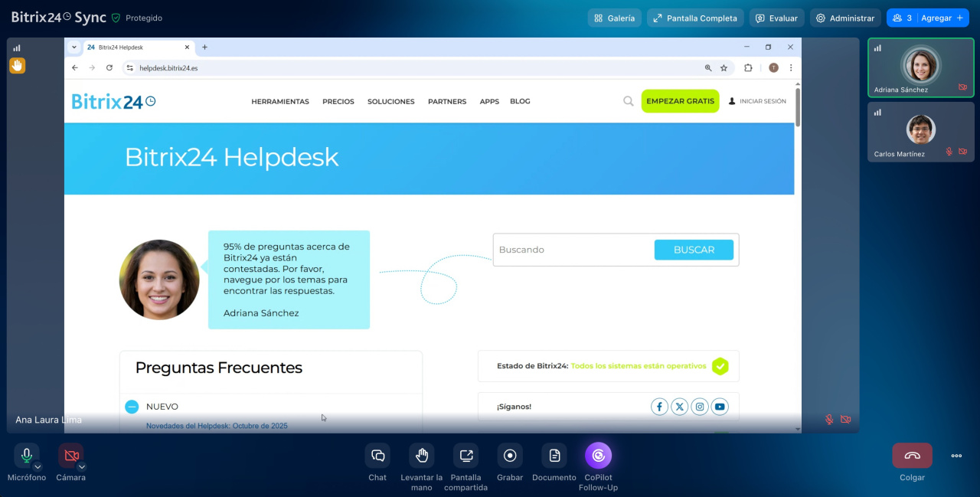Mute the microphone

tap(26, 455)
